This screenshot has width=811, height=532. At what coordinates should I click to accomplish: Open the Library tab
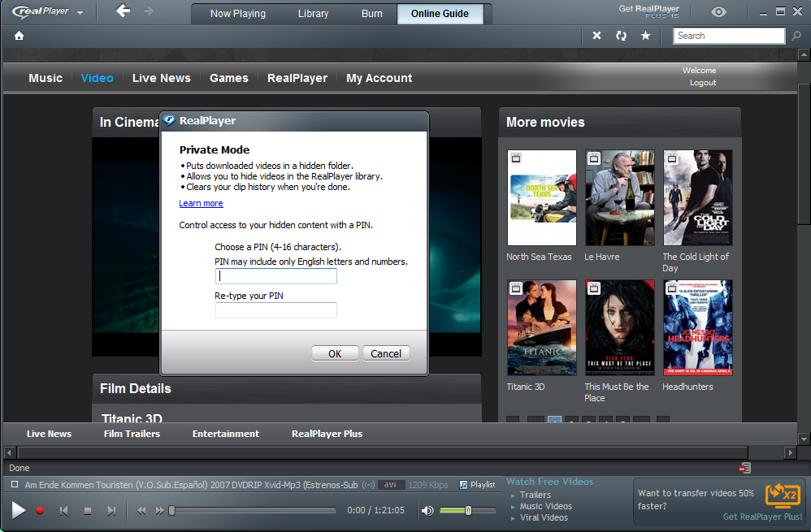pos(313,14)
